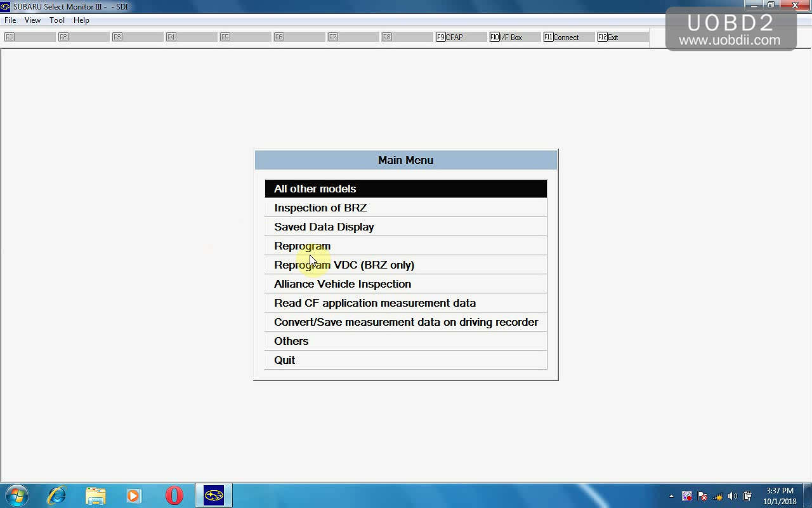This screenshot has height=508, width=812.
Task: Open the Help menu
Action: [81, 20]
